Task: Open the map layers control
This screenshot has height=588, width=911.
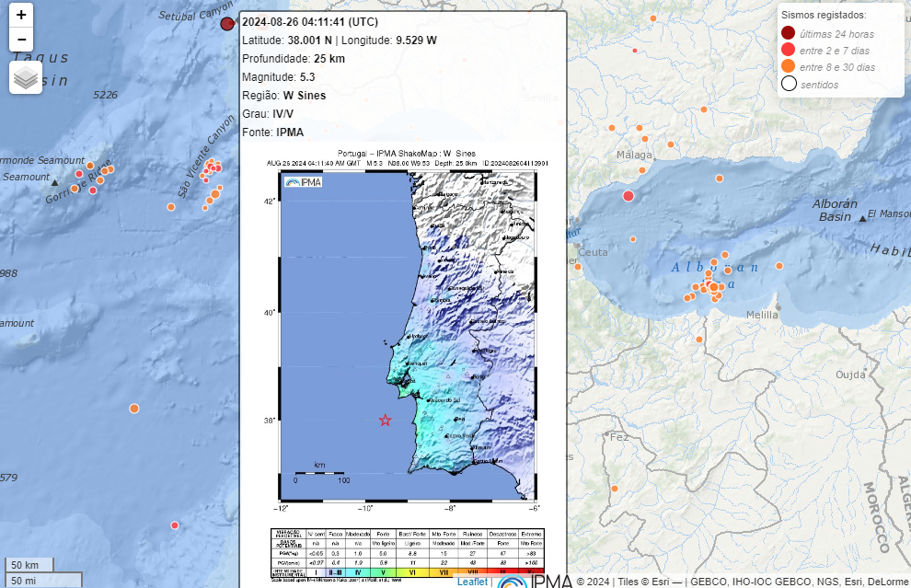Action: 26,77
